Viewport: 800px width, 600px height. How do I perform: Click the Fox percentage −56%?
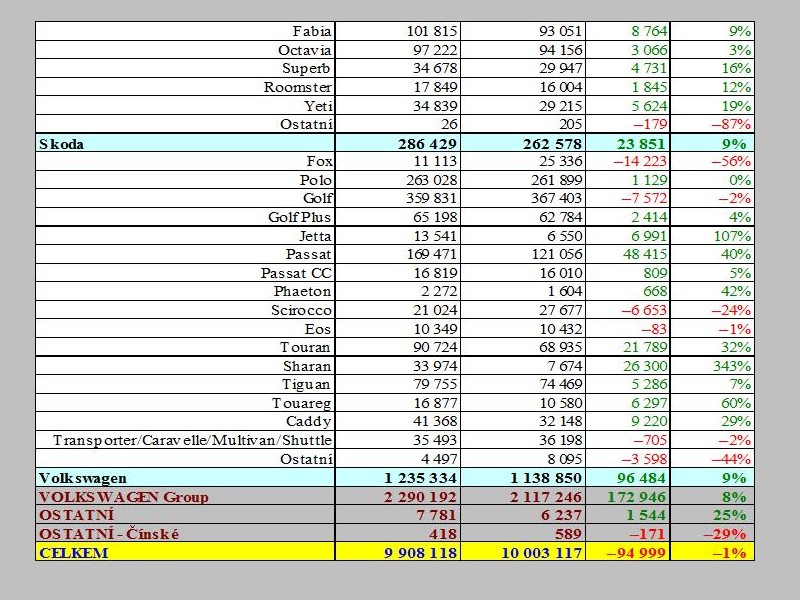[x=731, y=161]
